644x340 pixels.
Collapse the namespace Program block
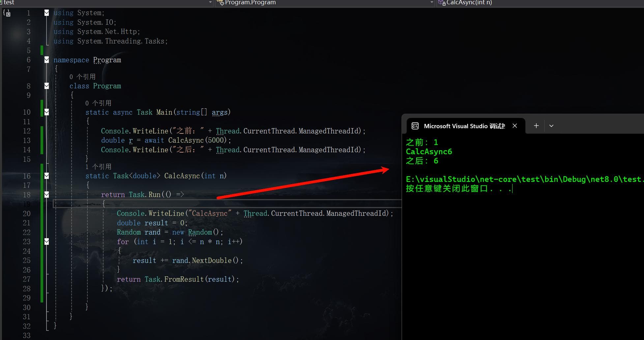click(x=46, y=60)
